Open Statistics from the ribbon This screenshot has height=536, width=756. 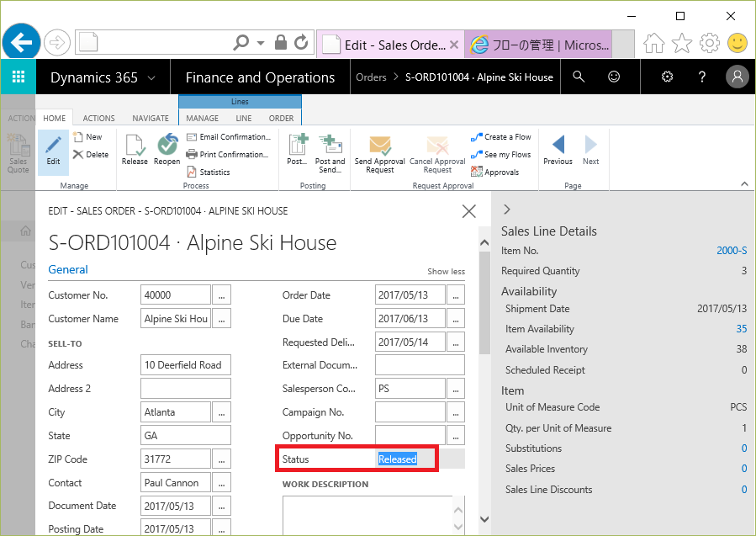coord(209,172)
